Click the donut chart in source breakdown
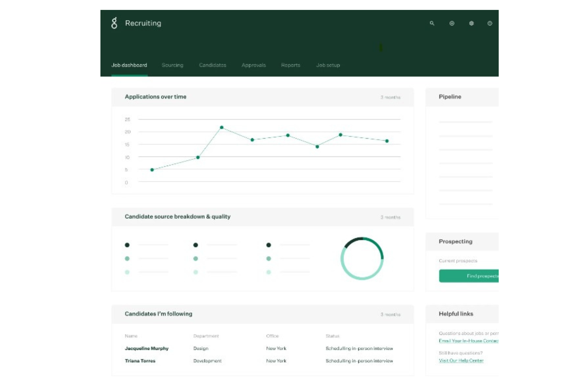Image resolution: width=588 pixels, height=392 pixels. (x=362, y=259)
